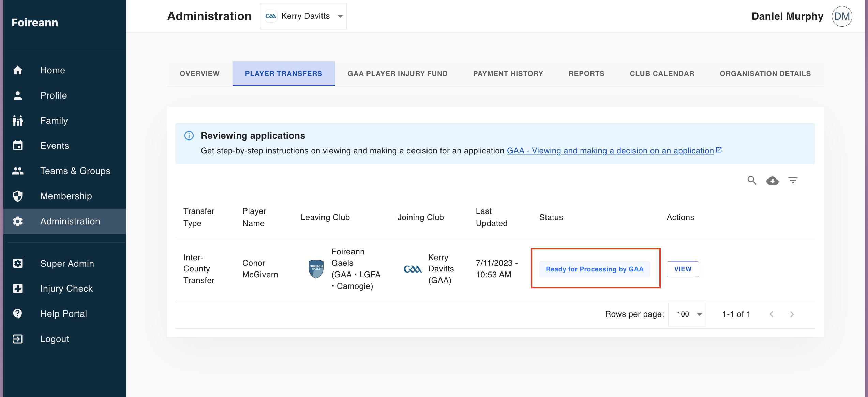The image size is (868, 397).
Task: Click the 7/11/2023 - 10:53 AM cell
Action: click(x=497, y=269)
